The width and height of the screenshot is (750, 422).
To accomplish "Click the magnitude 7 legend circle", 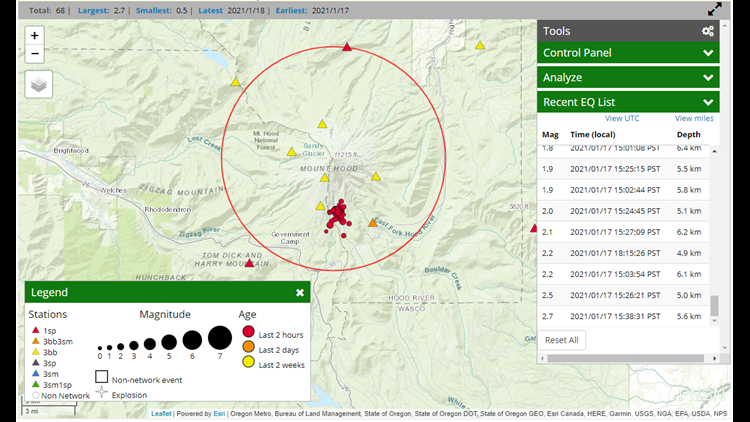I will tap(220, 338).
